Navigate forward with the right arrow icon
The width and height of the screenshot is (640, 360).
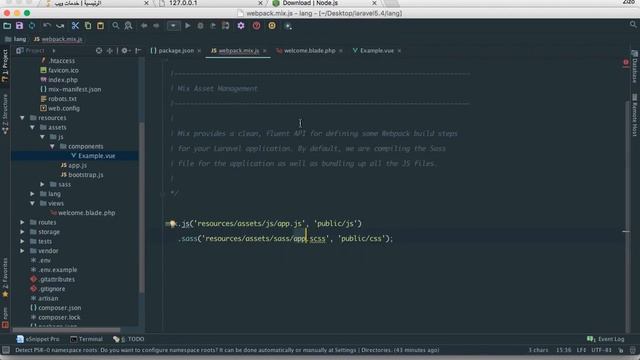(156, 26)
